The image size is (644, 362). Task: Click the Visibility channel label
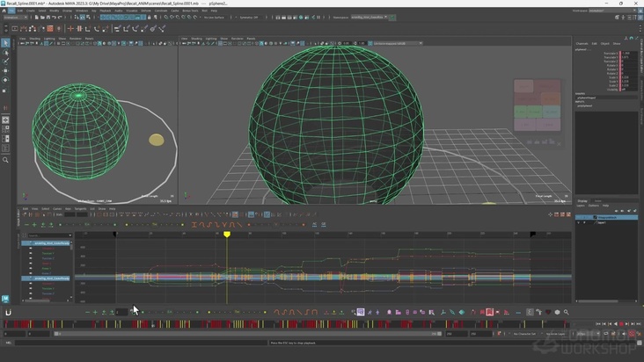click(612, 90)
